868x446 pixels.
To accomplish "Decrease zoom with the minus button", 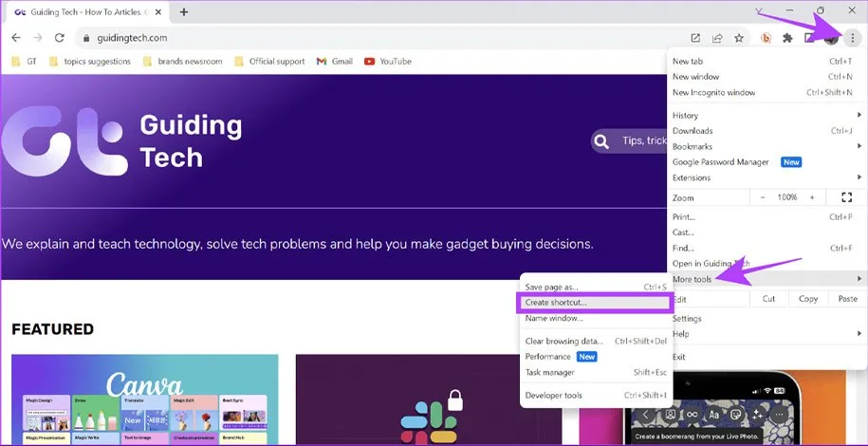I will pos(763,197).
